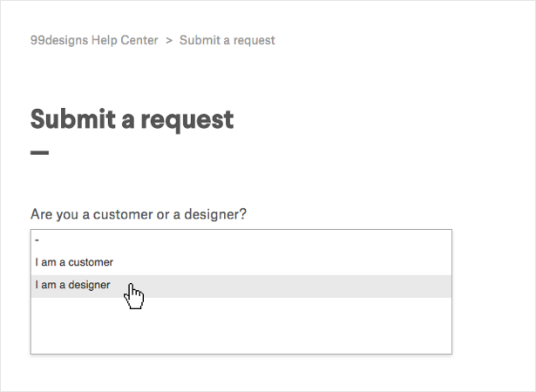Screen dimensions: 536x392
Task: Click the "Submit a request" page heading
Action: 132,118
